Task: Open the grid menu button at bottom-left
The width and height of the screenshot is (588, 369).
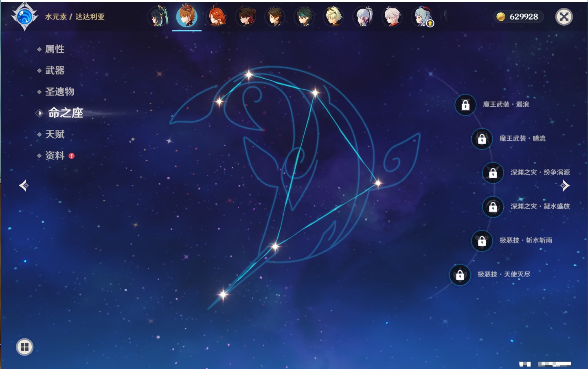Action: tap(25, 347)
